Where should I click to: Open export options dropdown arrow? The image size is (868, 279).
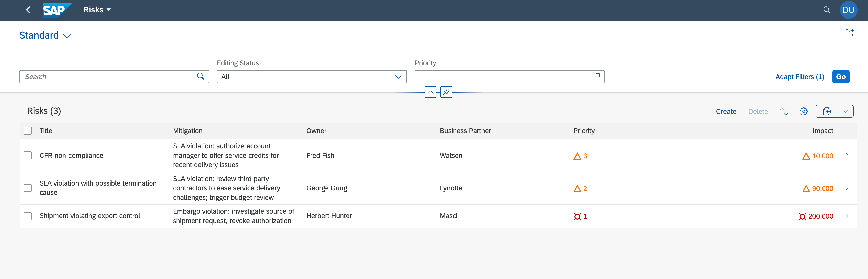[x=846, y=111]
